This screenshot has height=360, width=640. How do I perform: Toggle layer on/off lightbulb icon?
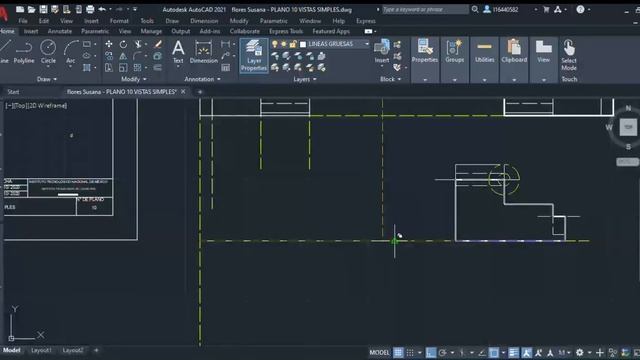click(x=275, y=44)
